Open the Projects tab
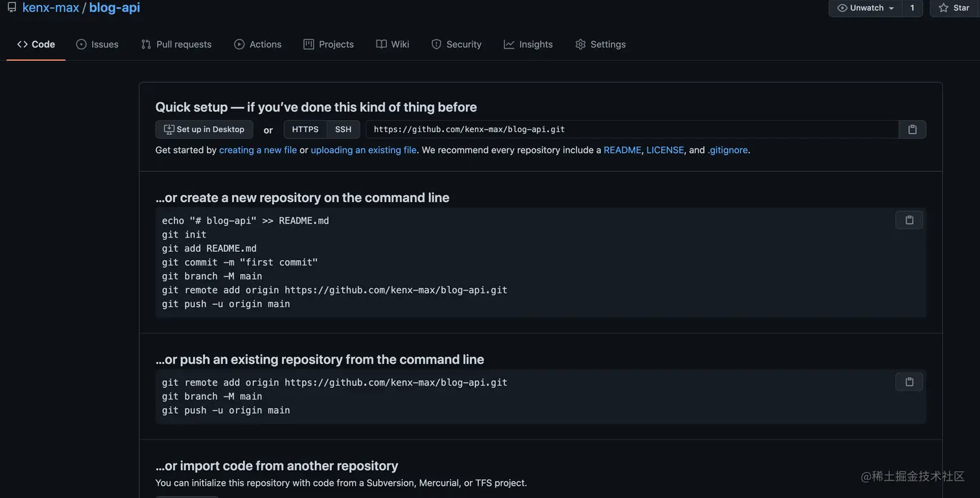The width and height of the screenshot is (980, 498). tap(329, 44)
